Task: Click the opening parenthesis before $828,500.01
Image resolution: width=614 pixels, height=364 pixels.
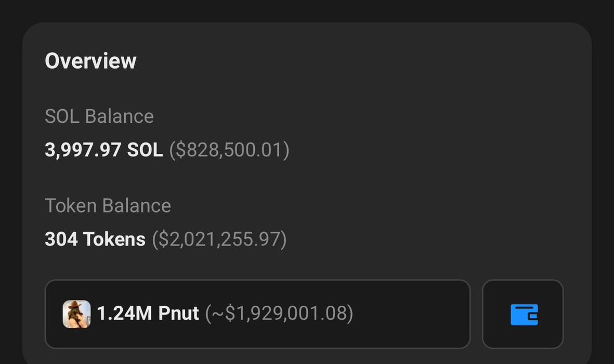Action: tap(173, 150)
